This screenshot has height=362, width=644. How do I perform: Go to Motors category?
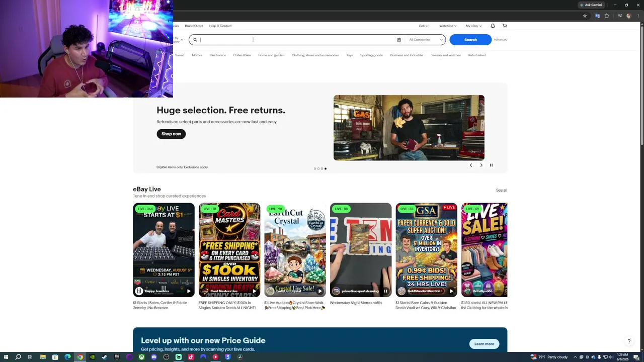197,55
